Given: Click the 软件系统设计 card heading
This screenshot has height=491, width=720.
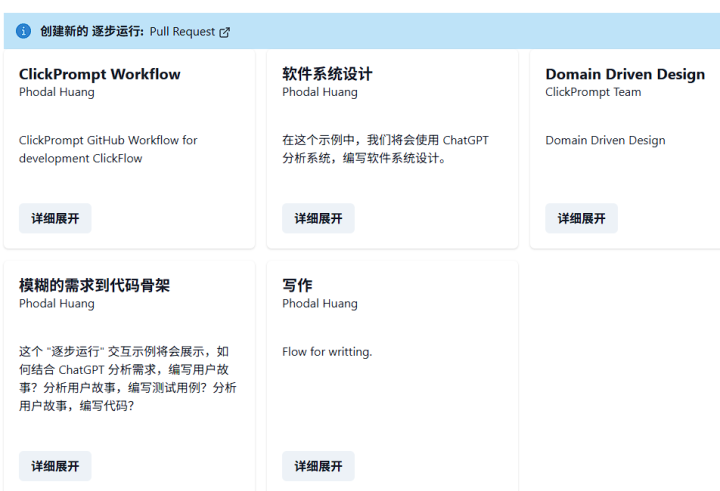Looking at the screenshot, I should coord(327,74).
